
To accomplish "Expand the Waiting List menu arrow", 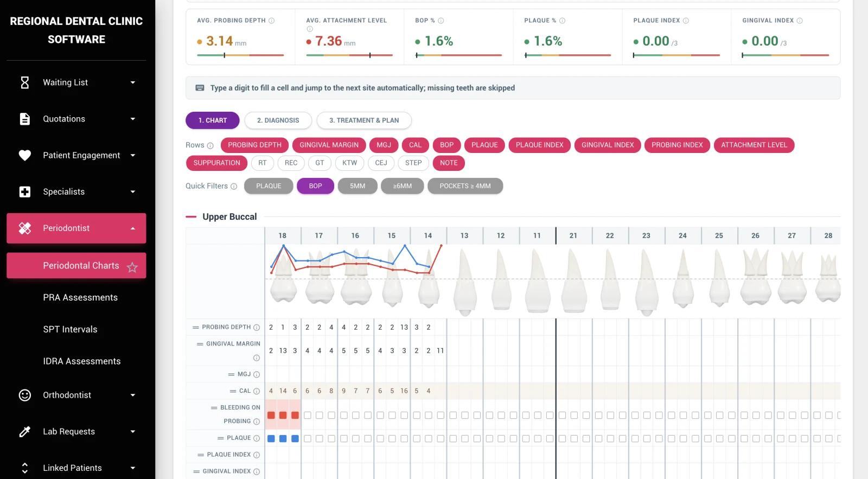I will coord(133,82).
